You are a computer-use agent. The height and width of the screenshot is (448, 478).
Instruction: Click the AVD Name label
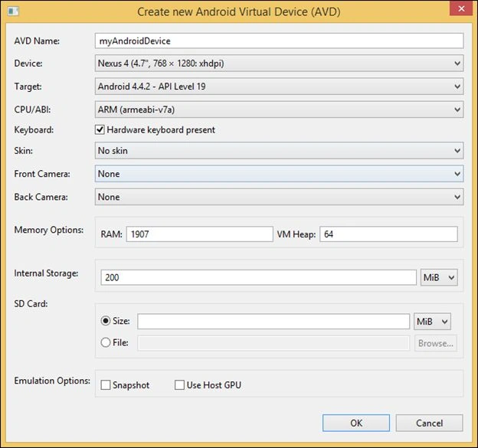click(37, 41)
